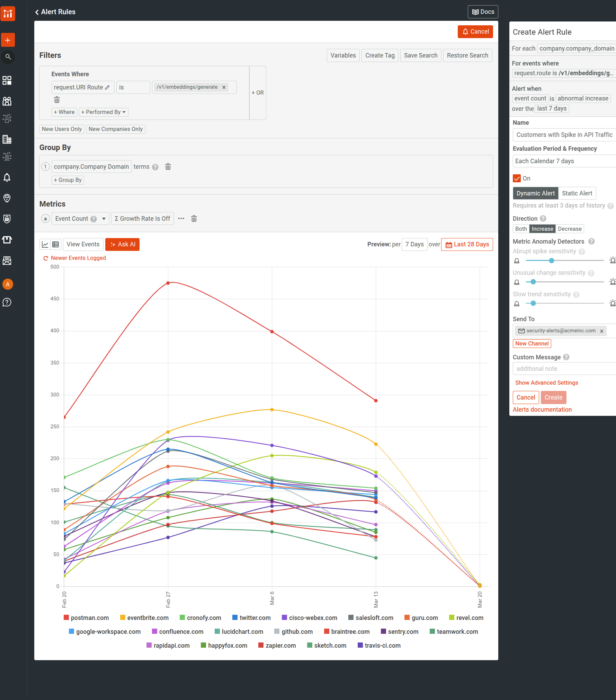Select the Create (+) icon in sidebar
Screen dimensions: 616x700
[x=8, y=40]
